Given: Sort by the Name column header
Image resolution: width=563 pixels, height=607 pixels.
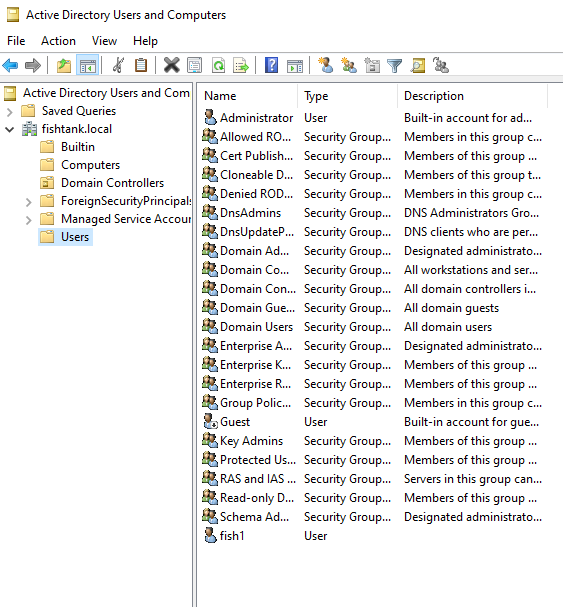Looking at the screenshot, I should coord(248,96).
